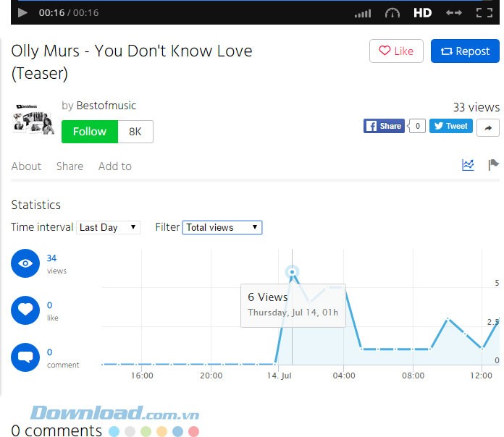
Task: Click the share arrow icon button
Action: [488, 127]
